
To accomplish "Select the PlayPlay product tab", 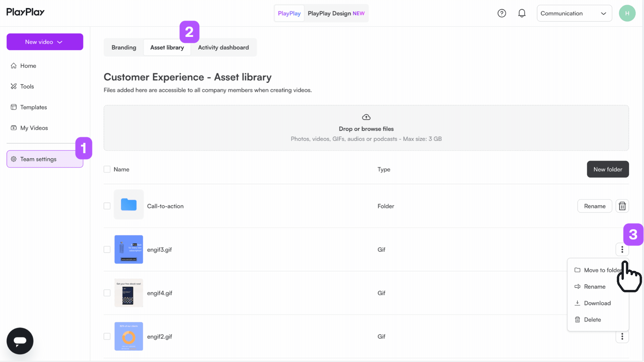I will coord(289,13).
